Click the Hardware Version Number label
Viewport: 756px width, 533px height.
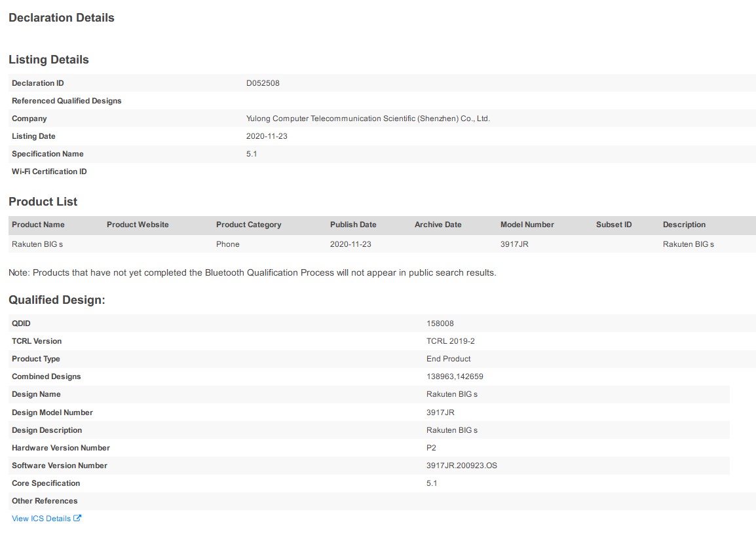(x=61, y=448)
